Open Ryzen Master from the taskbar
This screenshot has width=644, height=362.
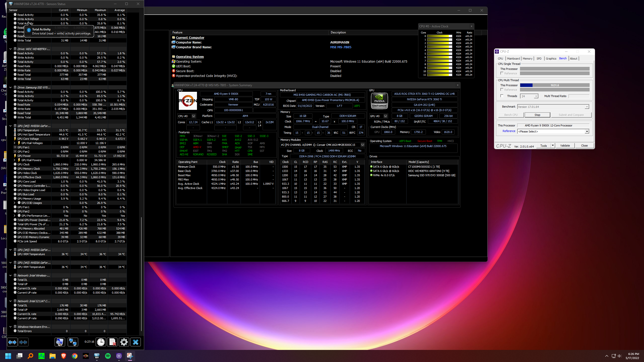point(86,356)
